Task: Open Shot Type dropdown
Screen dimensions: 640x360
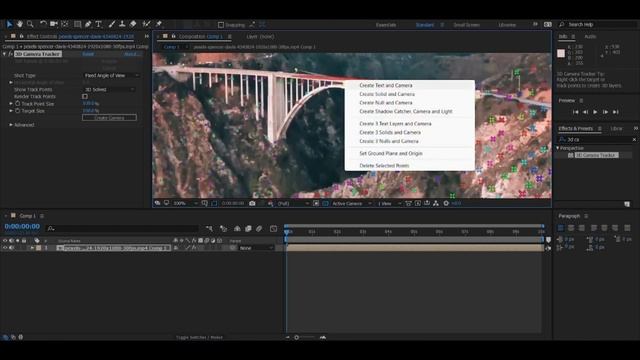Action: point(111,76)
